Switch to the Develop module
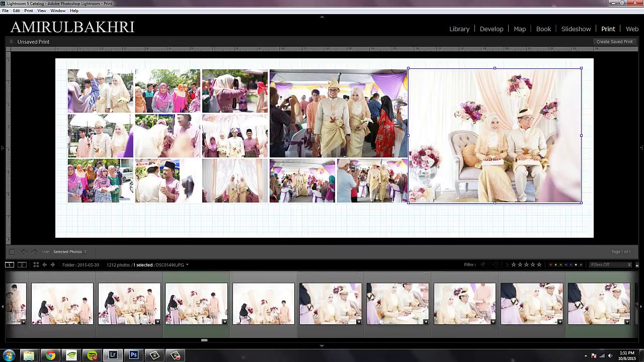The height and width of the screenshot is (362, 644). pyautogui.click(x=492, y=29)
